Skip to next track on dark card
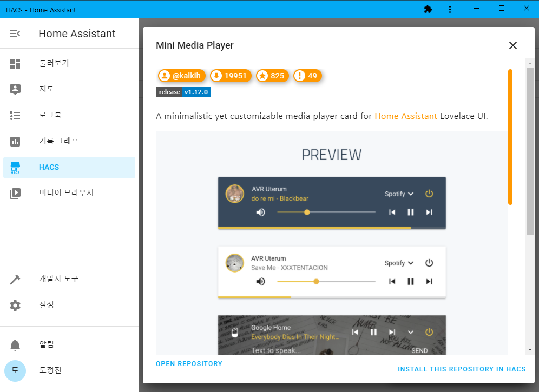 [x=429, y=212]
